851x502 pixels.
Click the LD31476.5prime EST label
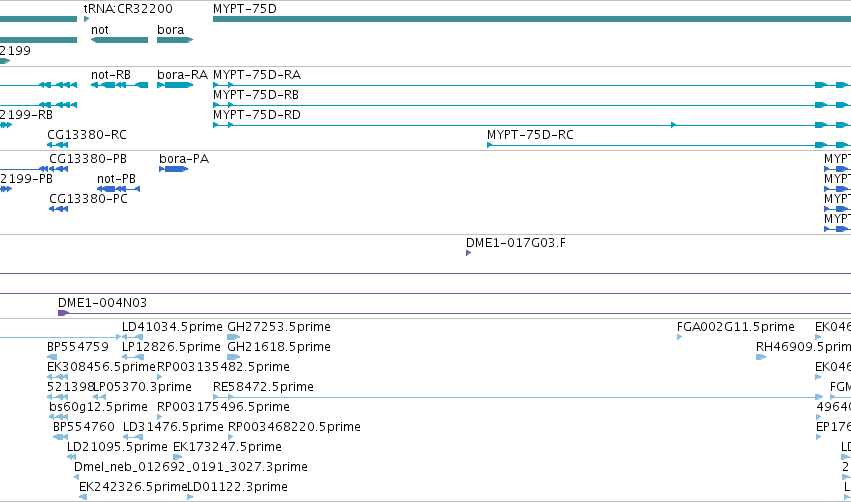point(173,427)
